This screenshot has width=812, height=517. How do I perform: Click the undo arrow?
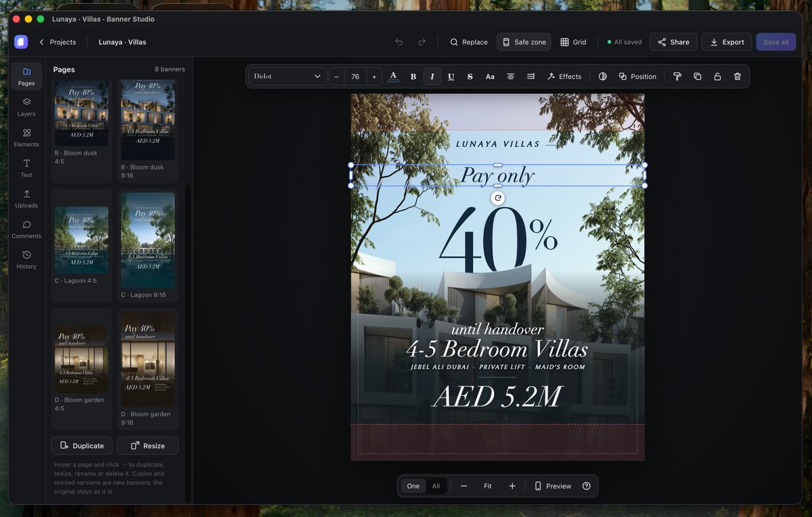pyautogui.click(x=399, y=42)
